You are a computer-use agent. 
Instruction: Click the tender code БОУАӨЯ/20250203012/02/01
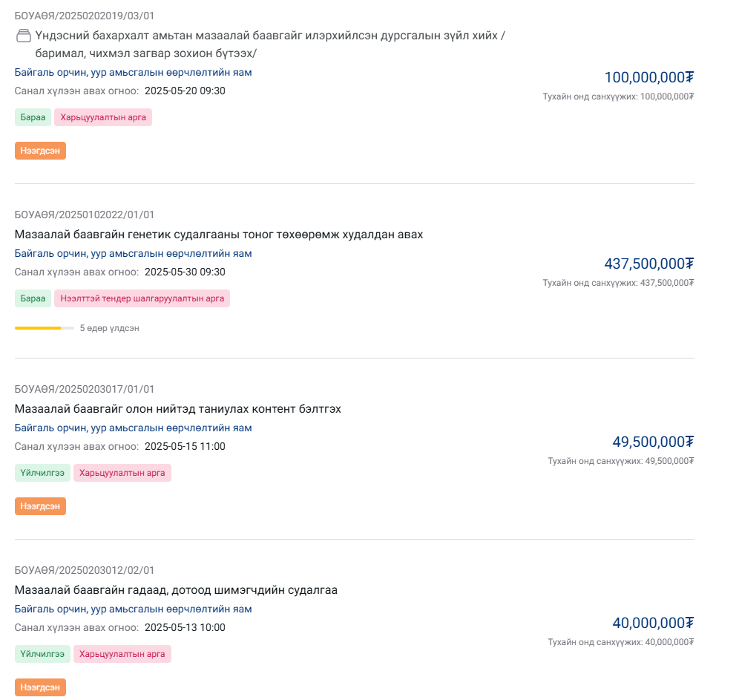pos(85,571)
